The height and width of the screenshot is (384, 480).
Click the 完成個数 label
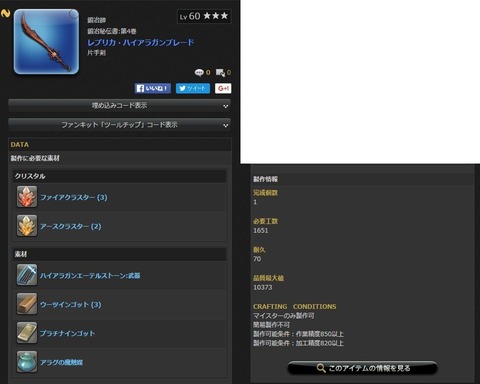click(265, 193)
